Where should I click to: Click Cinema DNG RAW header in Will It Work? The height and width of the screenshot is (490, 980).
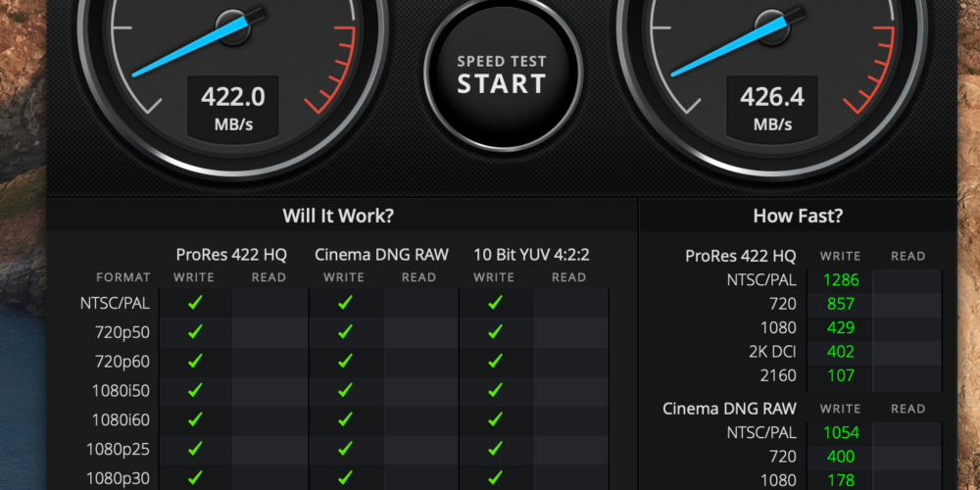381,255
